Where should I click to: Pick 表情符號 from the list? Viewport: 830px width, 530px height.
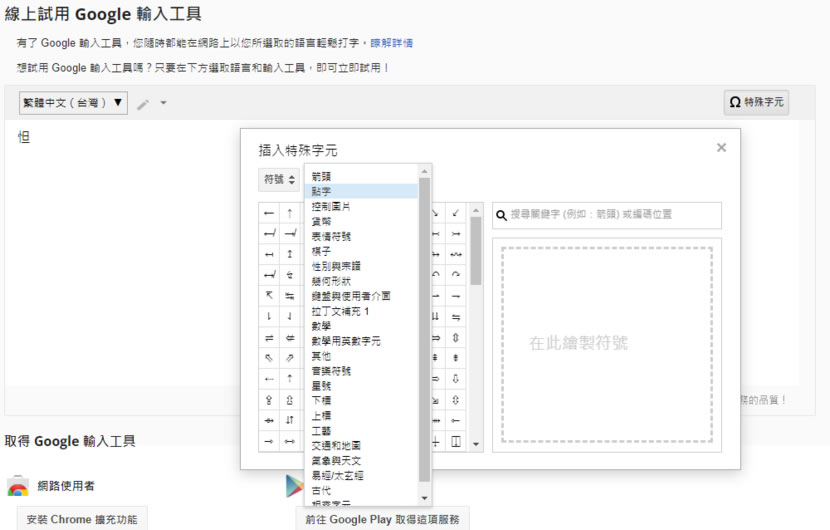tap(361, 236)
